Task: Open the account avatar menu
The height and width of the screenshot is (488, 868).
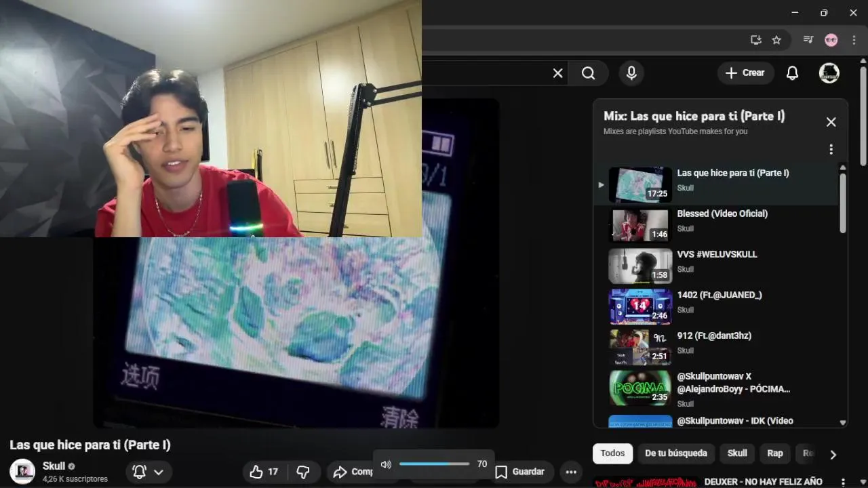Action: pos(829,73)
